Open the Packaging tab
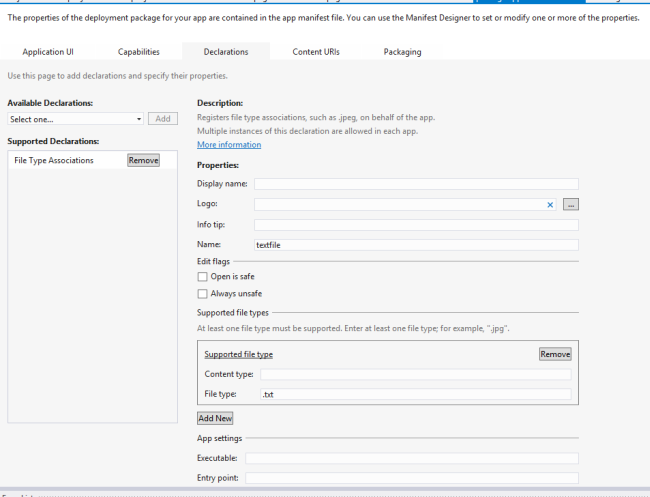 (402, 52)
